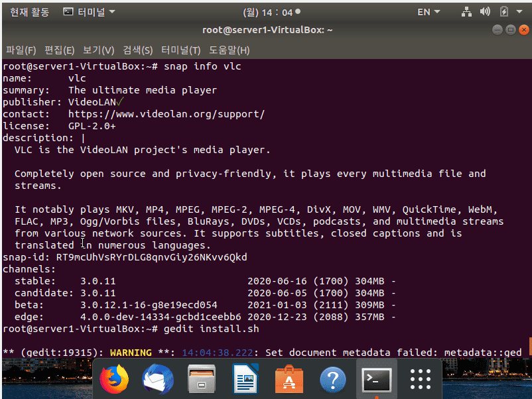532x399 pixels.
Task: Show applications grid from the dock
Action: [x=421, y=379]
